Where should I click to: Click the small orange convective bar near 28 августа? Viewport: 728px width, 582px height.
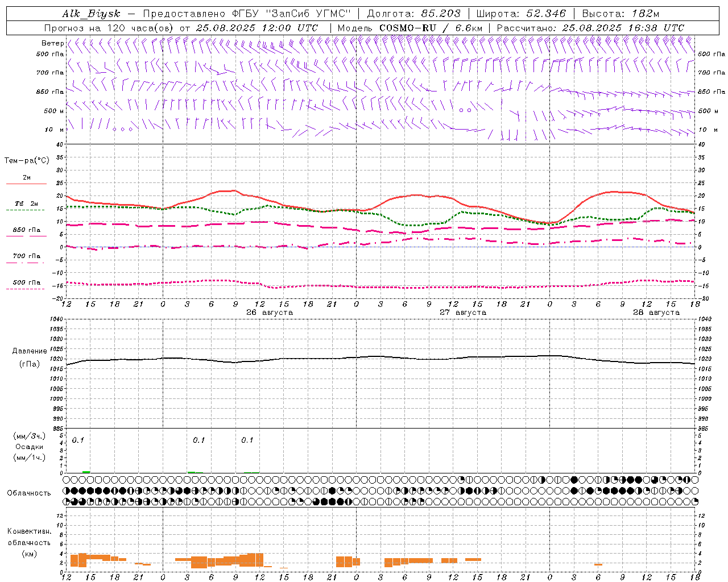point(598,564)
